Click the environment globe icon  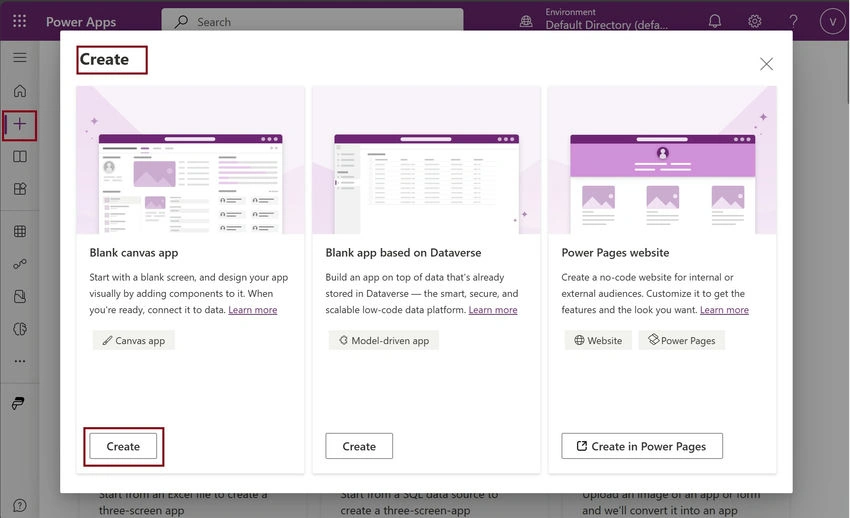[x=526, y=21]
